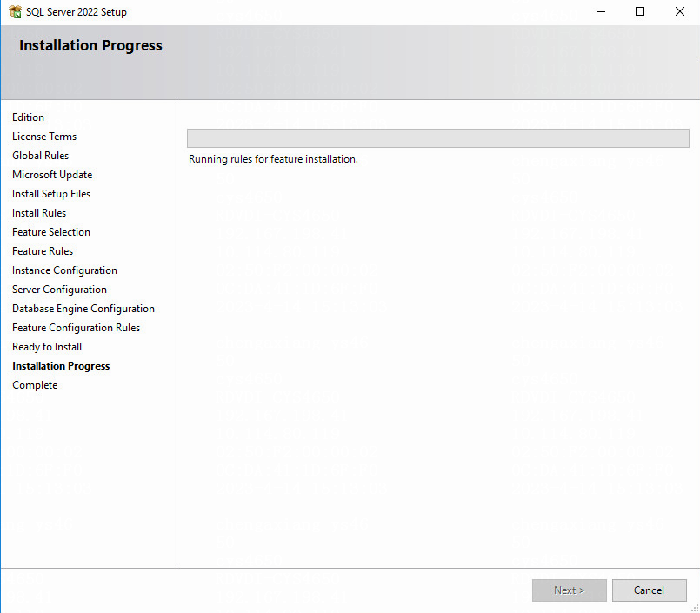
Task: Select the Complete step
Action: click(35, 385)
